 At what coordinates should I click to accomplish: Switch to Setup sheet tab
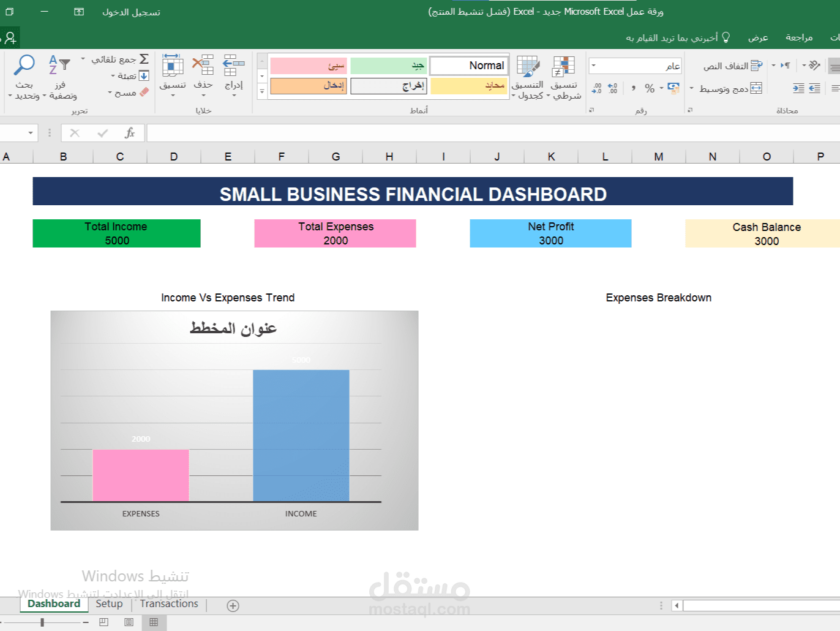click(x=109, y=604)
